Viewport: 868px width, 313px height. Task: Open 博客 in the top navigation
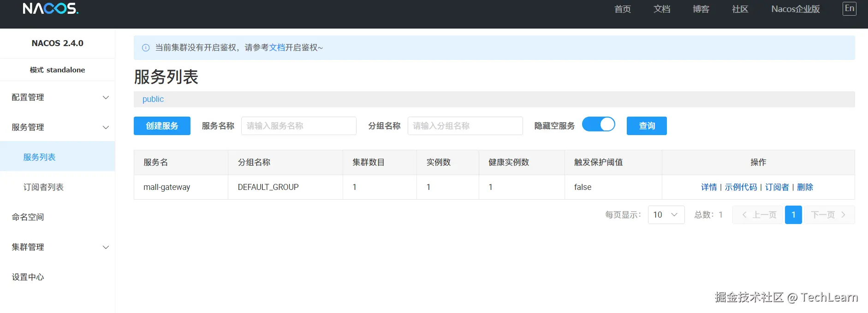tap(701, 9)
